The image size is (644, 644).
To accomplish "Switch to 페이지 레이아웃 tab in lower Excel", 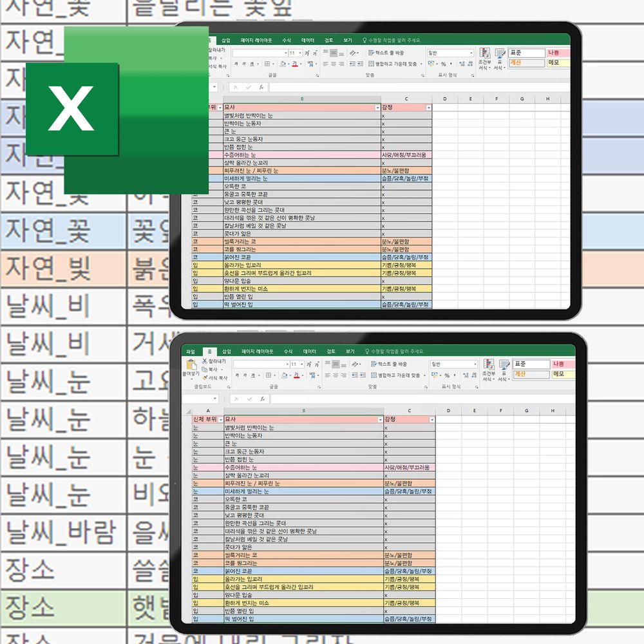I will click(258, 352).
